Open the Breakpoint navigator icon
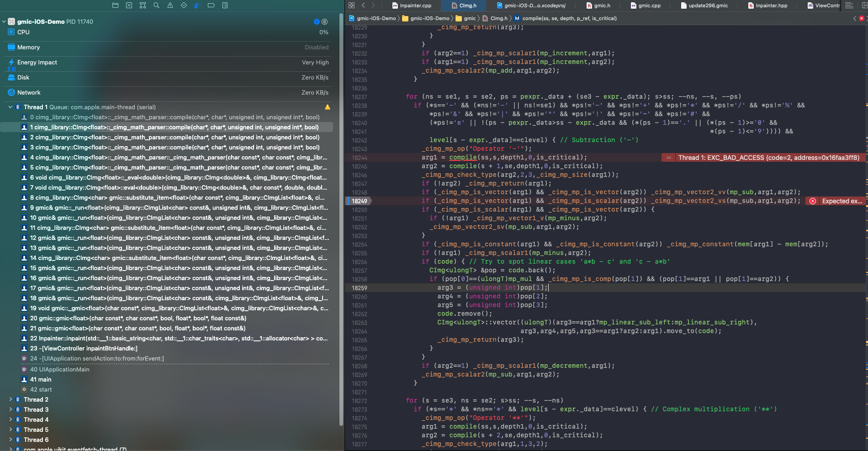 (x=211, y=5)
